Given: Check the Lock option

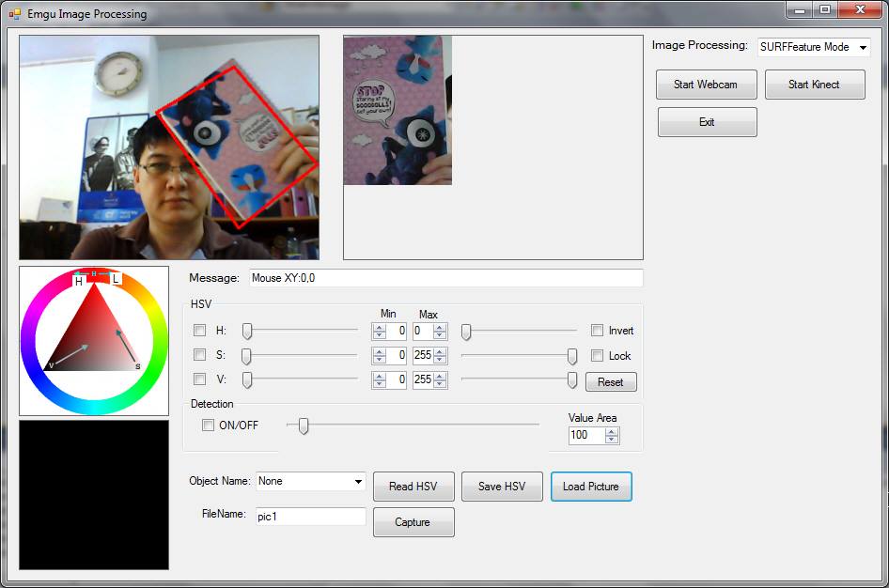Looking at the screenshot, I should (x=597, y=355).
